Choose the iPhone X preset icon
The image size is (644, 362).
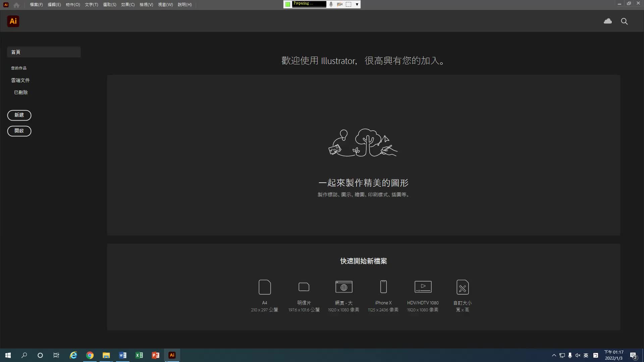383,287
